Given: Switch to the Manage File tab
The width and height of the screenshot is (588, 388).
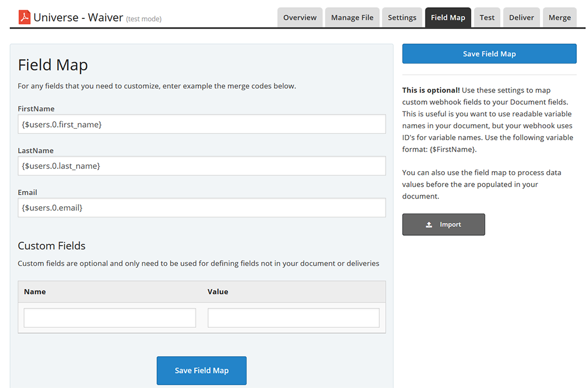Looking at the screenshot, I should (352, 18).
